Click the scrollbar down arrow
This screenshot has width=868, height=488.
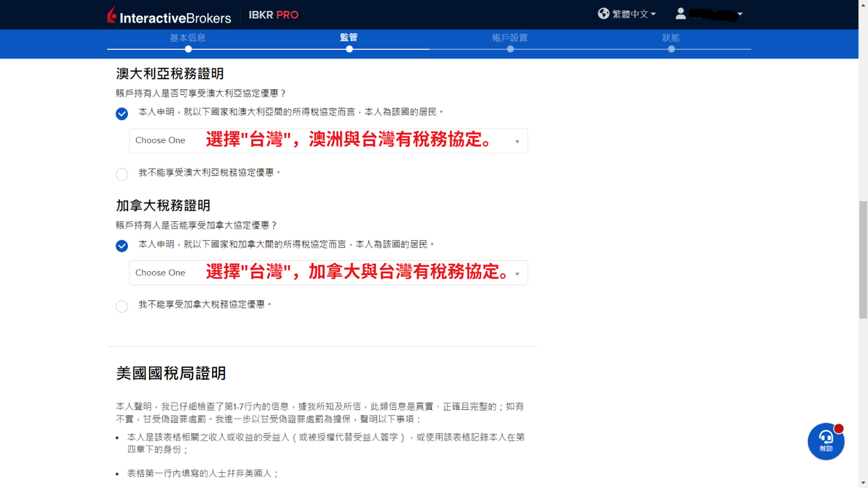pyautogui.click(x=862, y=482)
